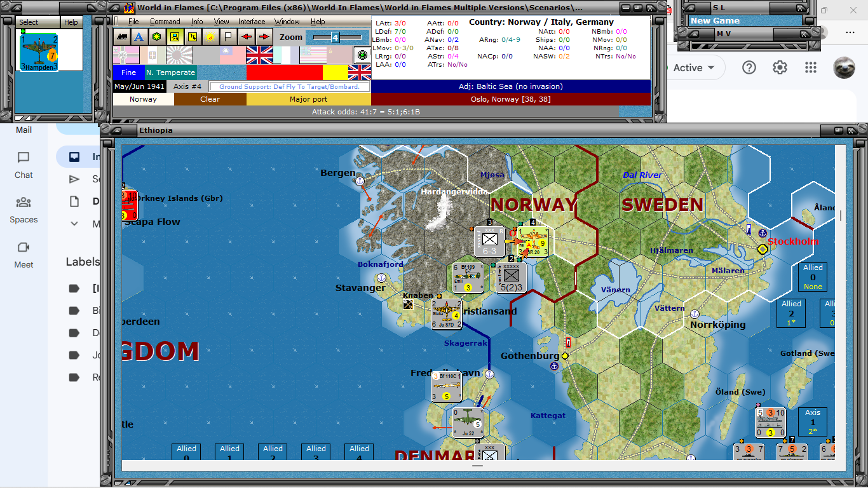This screenshot has width=868, height=488.
Task: Click the Help button in the unit panel
Action: [x=71, y=22]
